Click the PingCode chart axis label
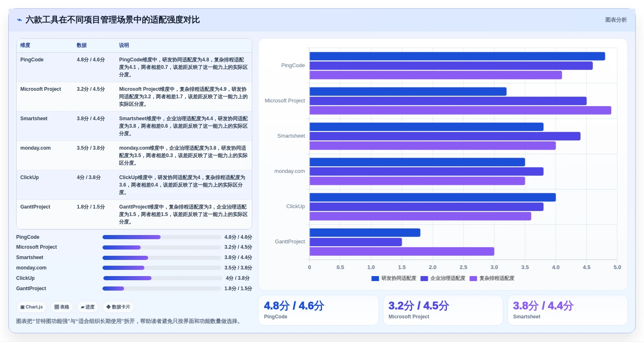The width and height of the screenshot is (644, 342). pos(293,65)
